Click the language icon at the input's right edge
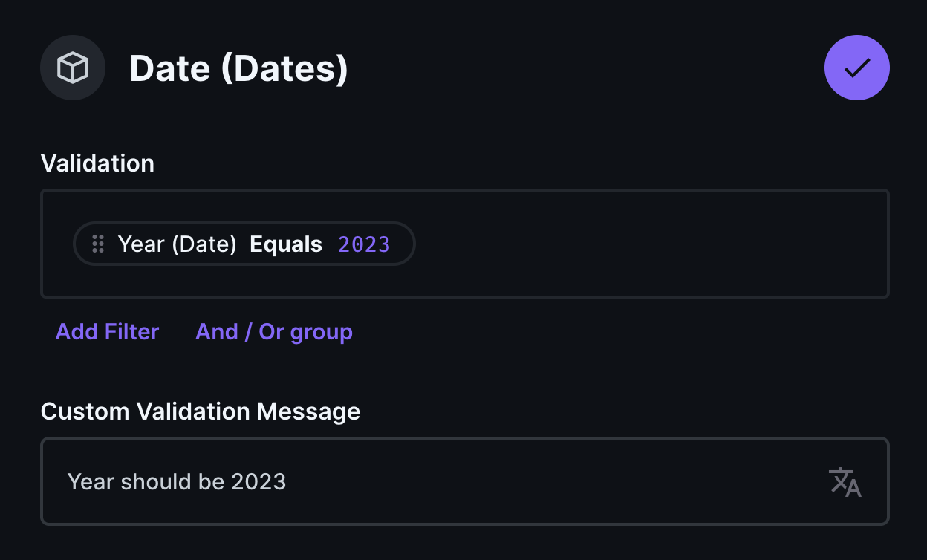The image size is (927, 560). [x=845, y=482]
